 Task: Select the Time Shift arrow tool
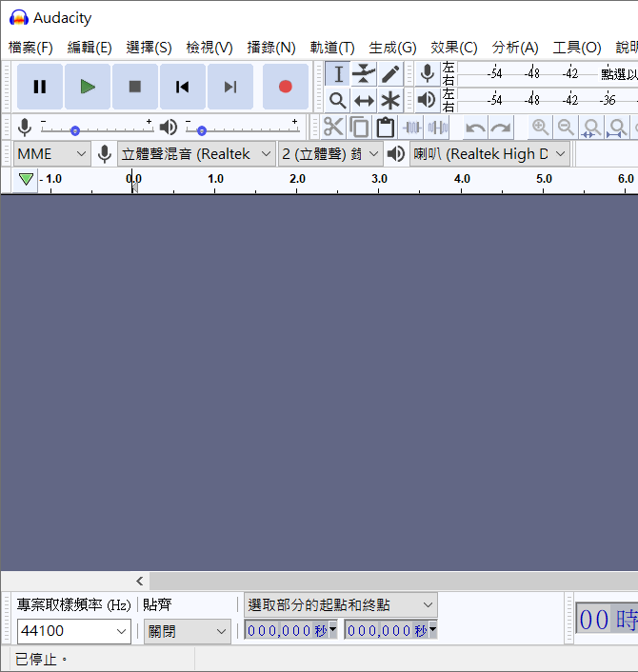click(364, 101)
